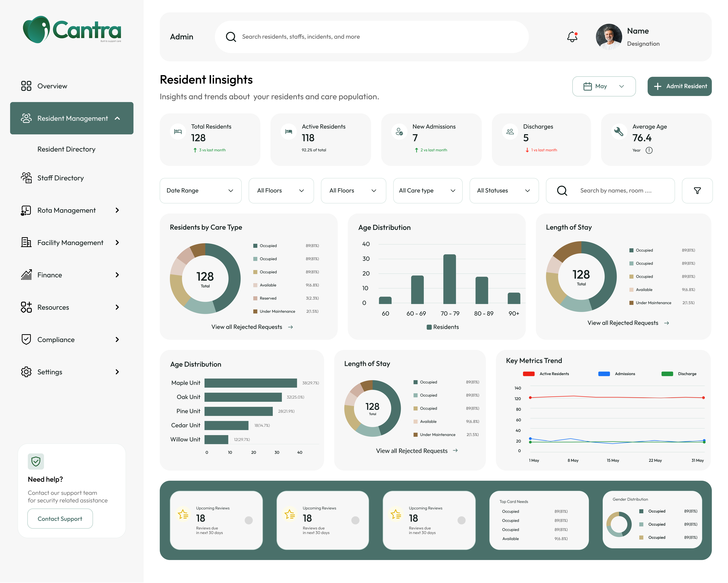Image resolution: width=728 pixels, height=583 pixels.
Task: Expand the Facility Management chevron
Action: coord(117,243)
